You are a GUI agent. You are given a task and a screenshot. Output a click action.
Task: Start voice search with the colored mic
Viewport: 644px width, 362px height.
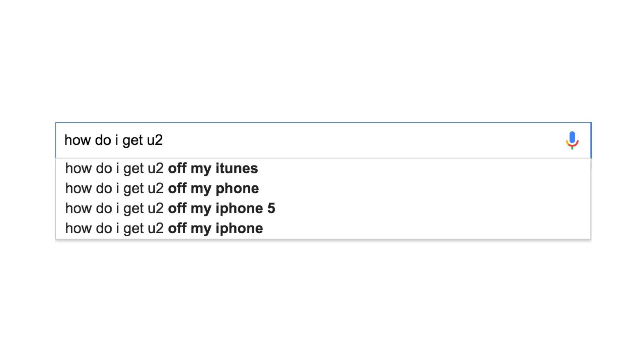click(x=572, y=140)
